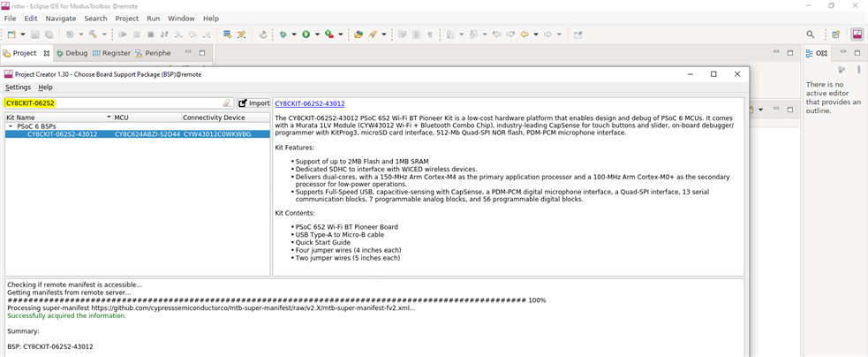Open the Back history dropdown arrow

(536, 34)
